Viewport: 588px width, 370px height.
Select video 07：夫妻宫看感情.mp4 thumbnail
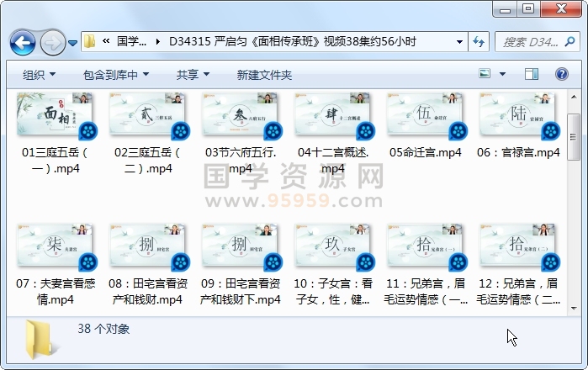(55, 246)
